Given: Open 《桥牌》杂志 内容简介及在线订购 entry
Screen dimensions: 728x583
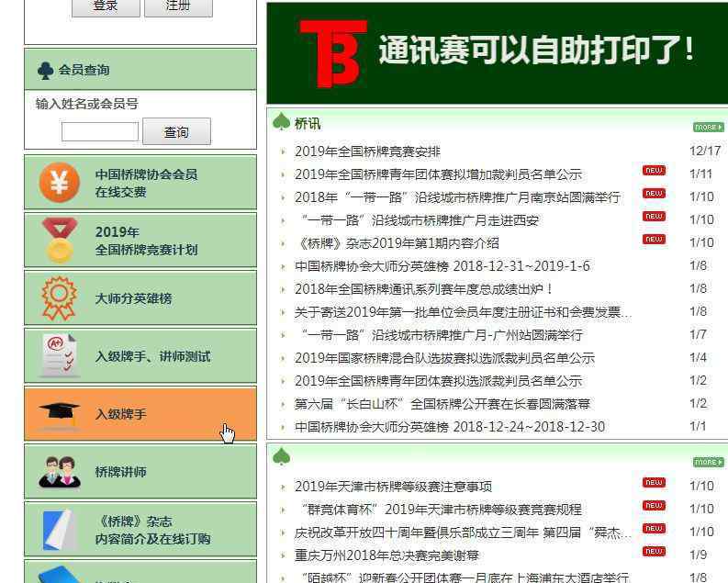Looking at the screenshot, I should 140,529.
